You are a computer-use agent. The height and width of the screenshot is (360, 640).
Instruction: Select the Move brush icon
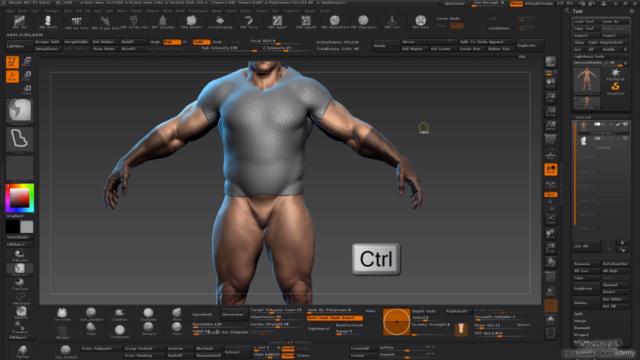tap(177, 314)
